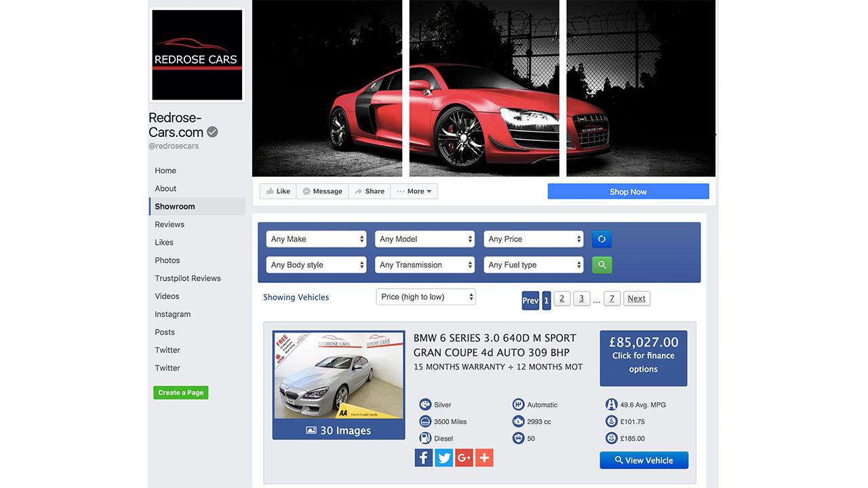Screen dimensions: 868x488
Task: Click the engine icon beside 2993 cc
Action: 518,422
